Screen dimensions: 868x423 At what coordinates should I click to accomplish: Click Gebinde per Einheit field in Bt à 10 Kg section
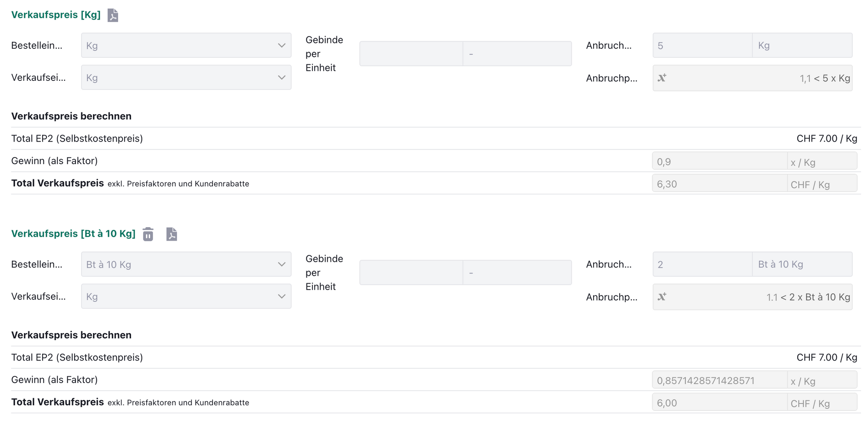click(411, 273)
